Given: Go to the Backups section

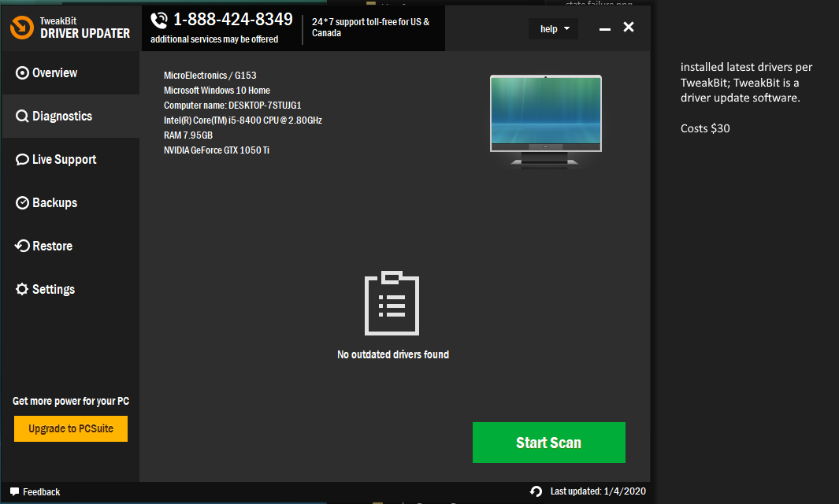Looking at the screenshot, I should click(x=71, y=202).
